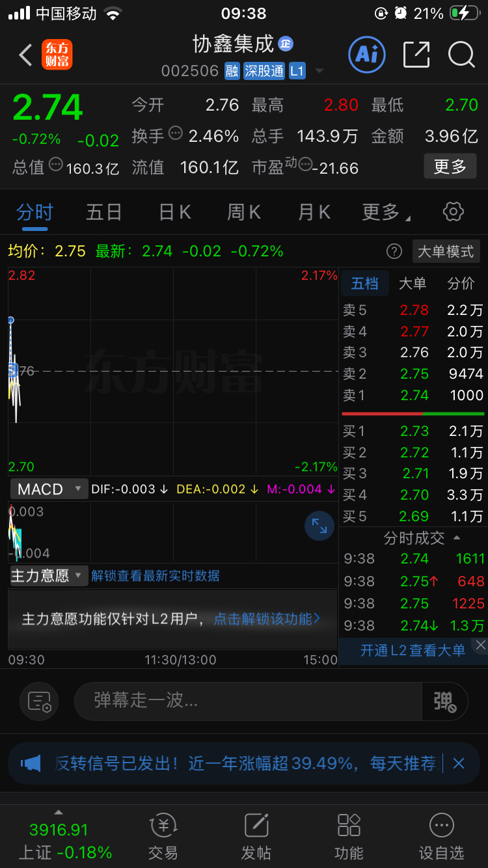Open 发帖 in bottom bar
The image size is (488, 868).
[x=256, y=837]
